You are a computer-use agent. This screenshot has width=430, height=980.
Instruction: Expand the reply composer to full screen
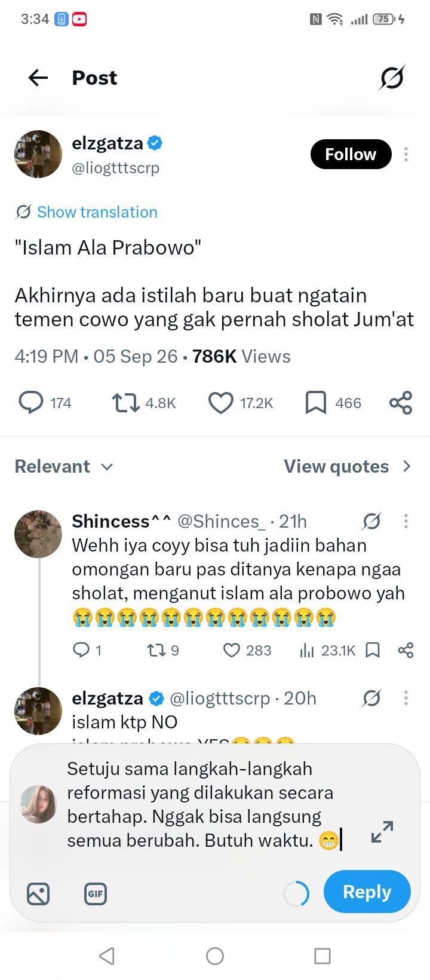coord(382,832)
